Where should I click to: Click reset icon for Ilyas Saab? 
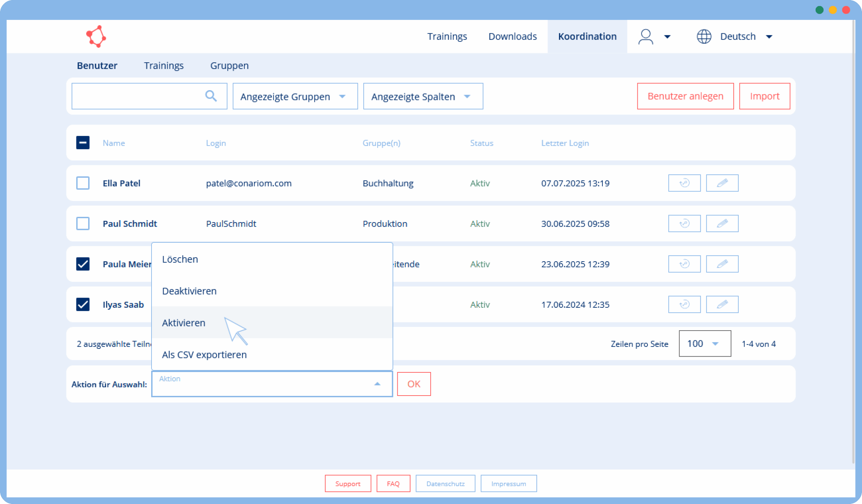tap(684, 304)
